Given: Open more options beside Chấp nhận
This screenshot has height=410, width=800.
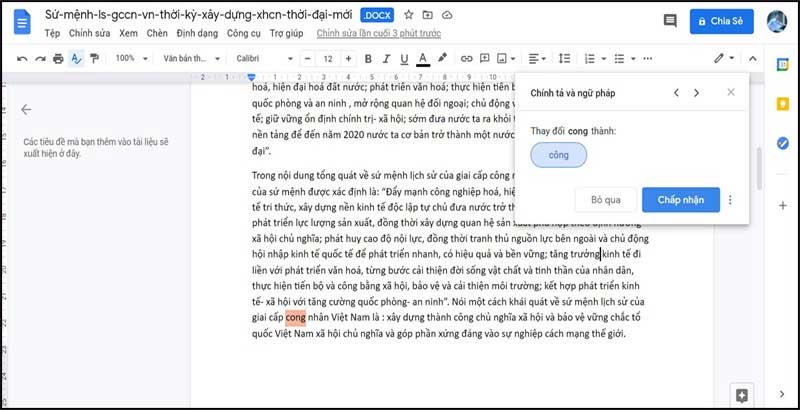Looking at the screenshot, I should pos(730,200).
